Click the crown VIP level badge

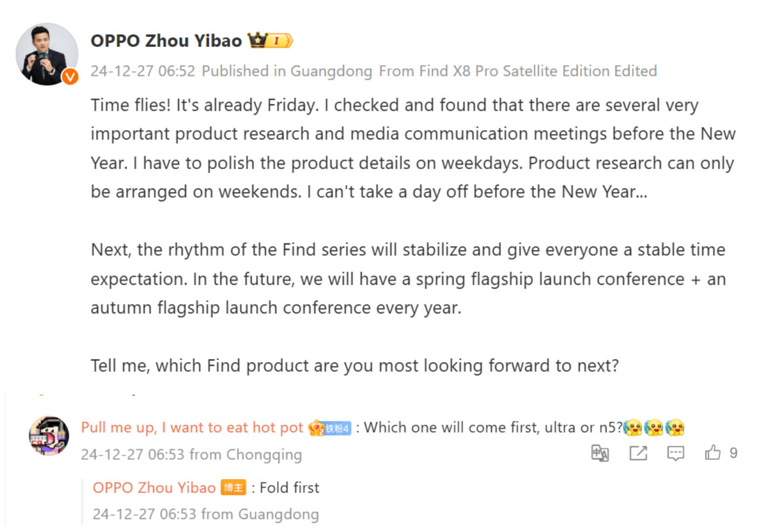tap(270, 40)
